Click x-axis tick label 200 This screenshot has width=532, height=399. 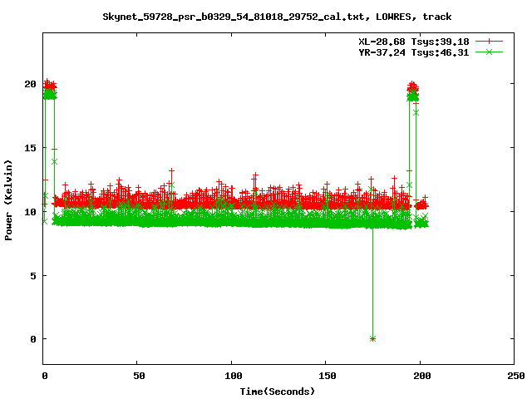coord(421,376)
